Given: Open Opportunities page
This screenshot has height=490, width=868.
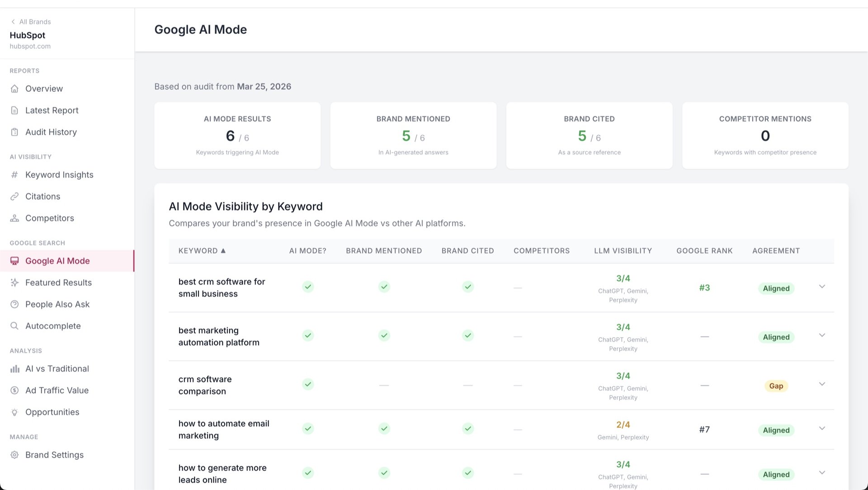Looking at the screenshot, I should [x=67, y=412].
